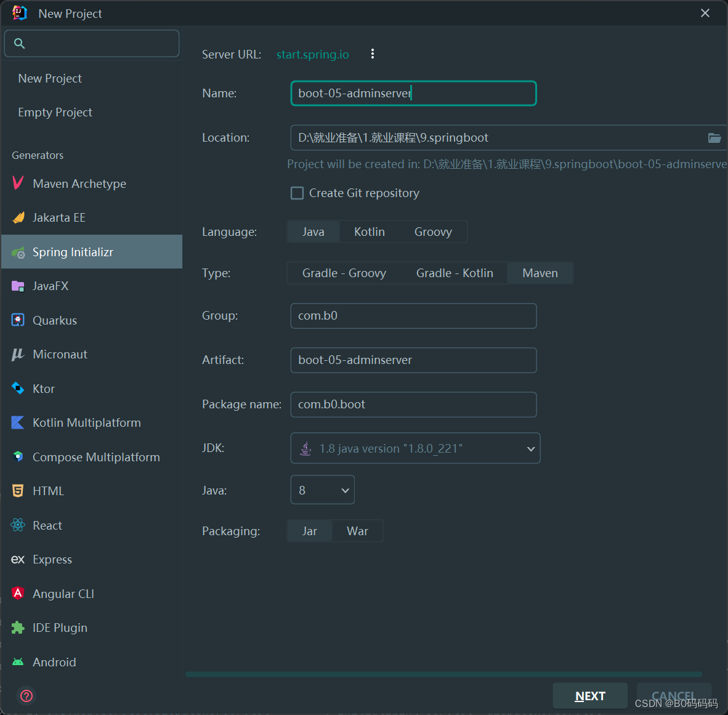Choose Spring Initializr generator
Screen dimensions: 728x715
92,252
